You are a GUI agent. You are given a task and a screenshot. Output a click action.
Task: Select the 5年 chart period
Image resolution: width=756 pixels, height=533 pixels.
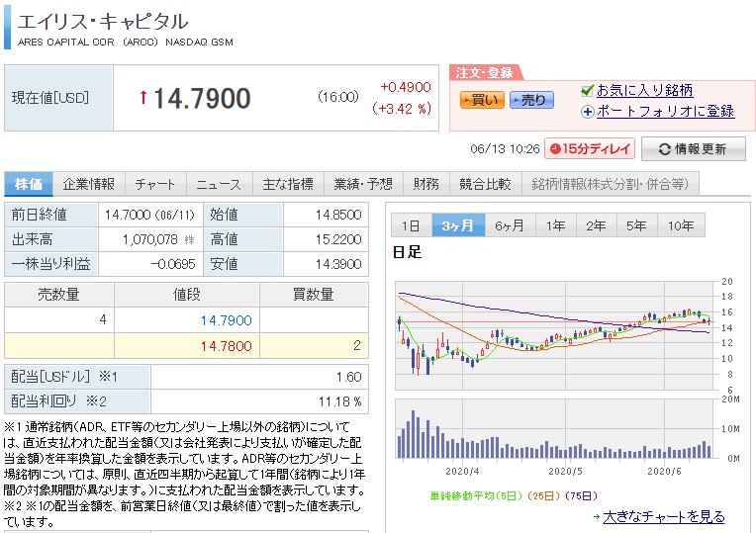[636, 225]
